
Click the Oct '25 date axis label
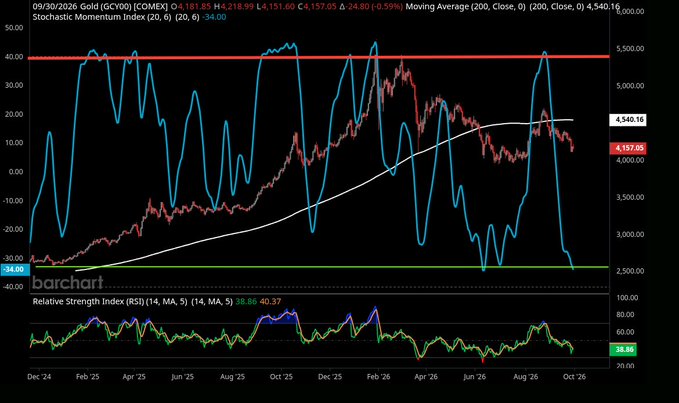[281, 377]
